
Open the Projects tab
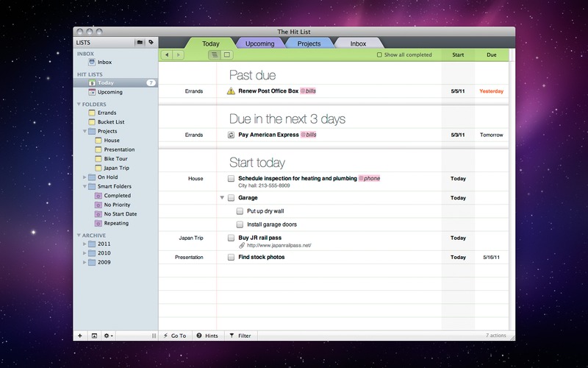coord(309,43)
